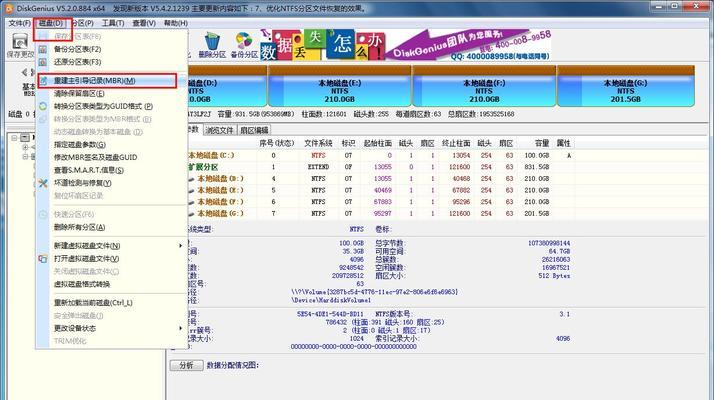This screenshot has height=400, width=714.
Task: Click the 831.5GB capacity cell
Action: (537, 167)
